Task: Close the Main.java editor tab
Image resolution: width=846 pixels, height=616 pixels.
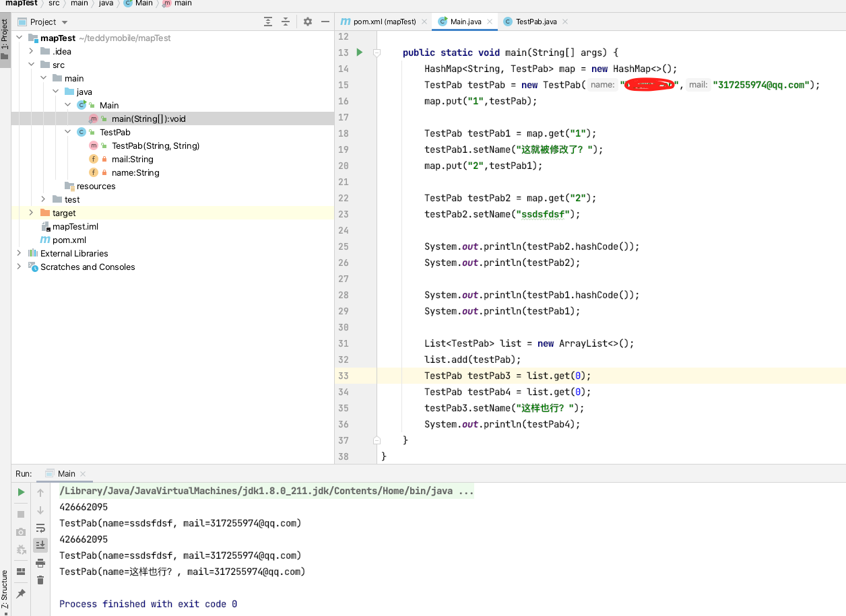Action: [x=490, y=22]
